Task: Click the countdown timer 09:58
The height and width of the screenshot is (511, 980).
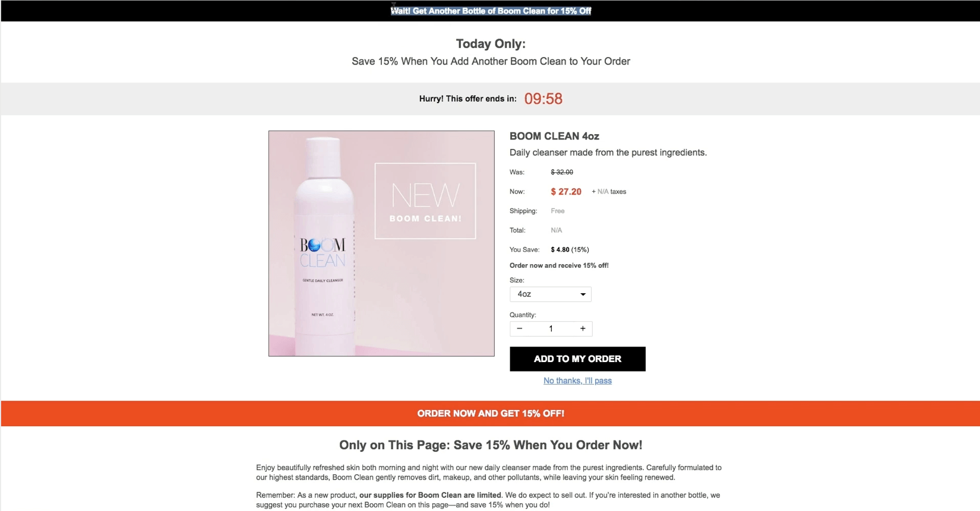Action: coord(543,99)
